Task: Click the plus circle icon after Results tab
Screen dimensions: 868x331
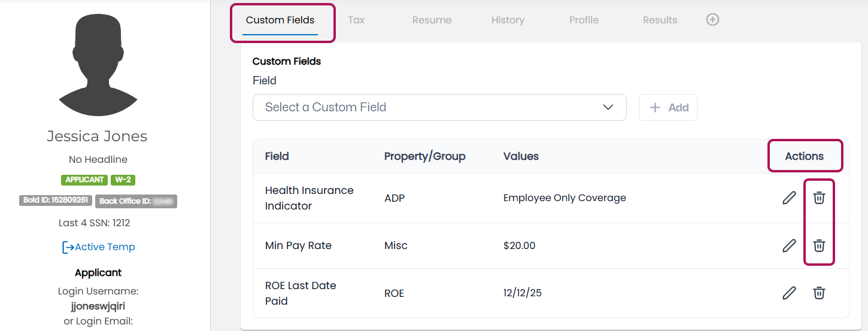Action: pyautogui.click(x=712, y=20)
